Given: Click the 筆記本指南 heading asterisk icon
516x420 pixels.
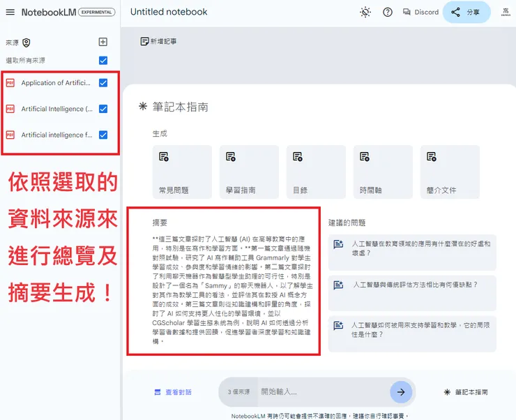Looking at the screenshot, I should click(143, 106).
